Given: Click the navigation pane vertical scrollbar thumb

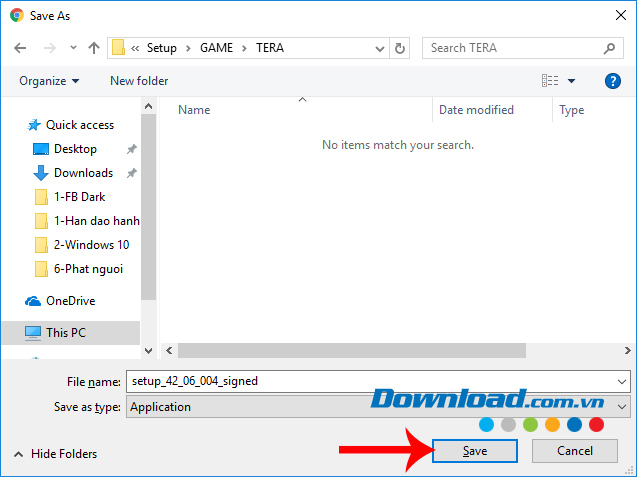Looking at the screenshot, I should click(149, 206).
